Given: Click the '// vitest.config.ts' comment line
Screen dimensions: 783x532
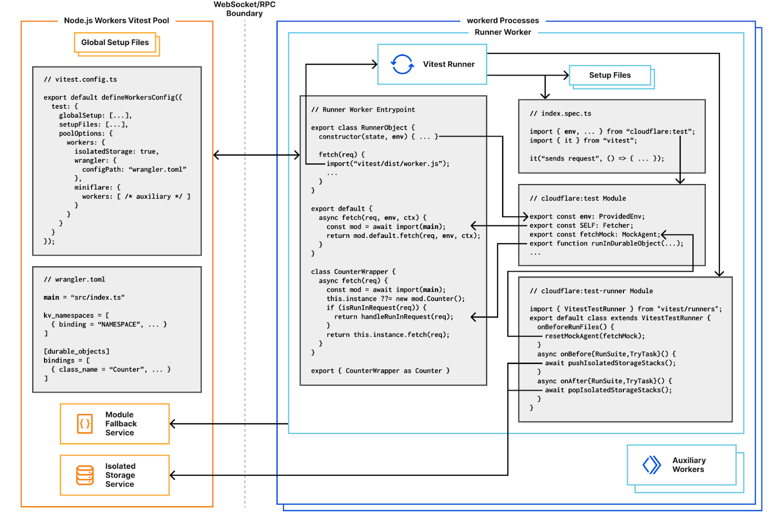Looking at the screenshot, I should click(x=80, y=79).
